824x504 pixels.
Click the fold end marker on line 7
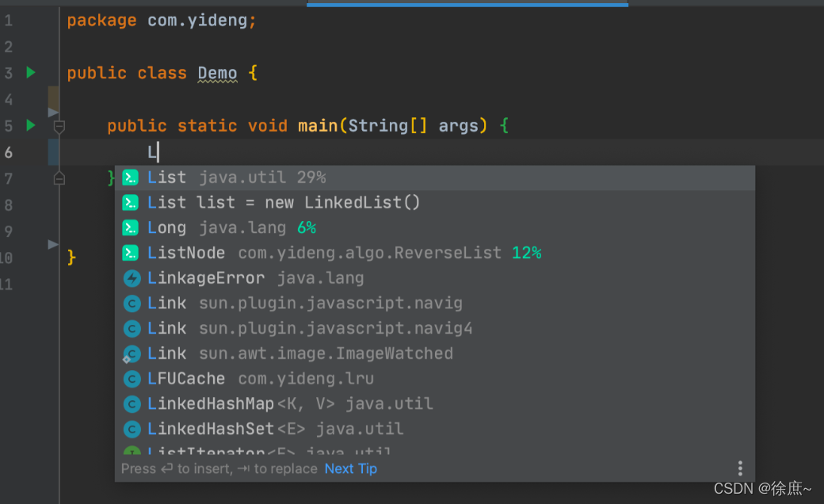59,178
